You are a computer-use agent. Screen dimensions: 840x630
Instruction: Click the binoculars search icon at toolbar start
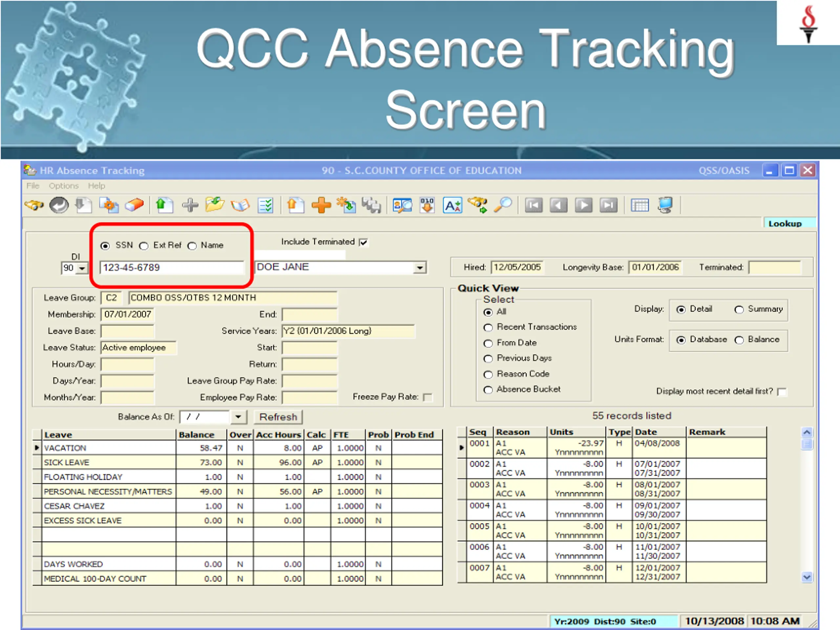(34, 205)
